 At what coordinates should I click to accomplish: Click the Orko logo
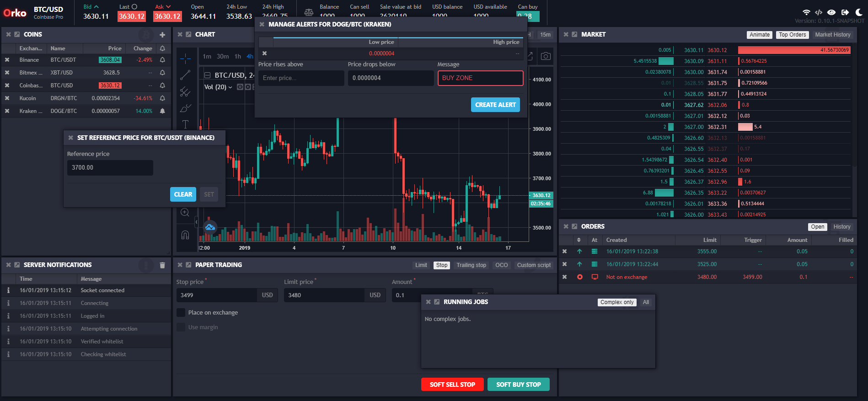15,13
